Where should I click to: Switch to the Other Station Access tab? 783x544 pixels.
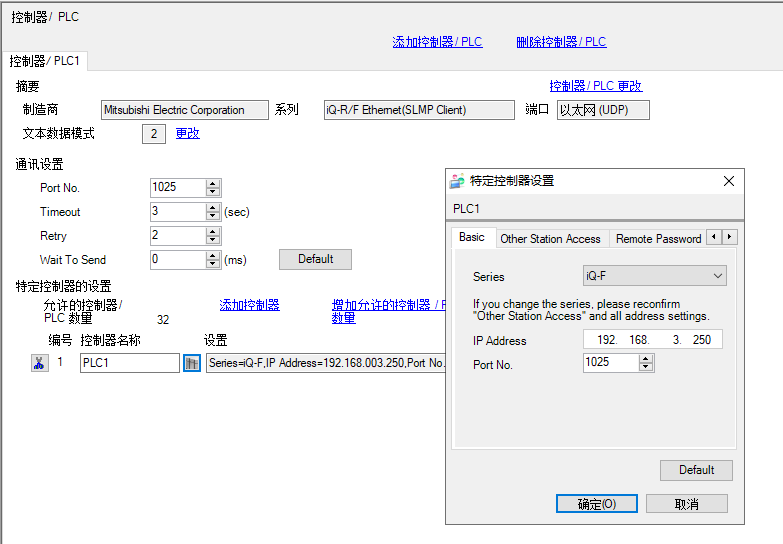pyautogui.click(x=550, y=238)
